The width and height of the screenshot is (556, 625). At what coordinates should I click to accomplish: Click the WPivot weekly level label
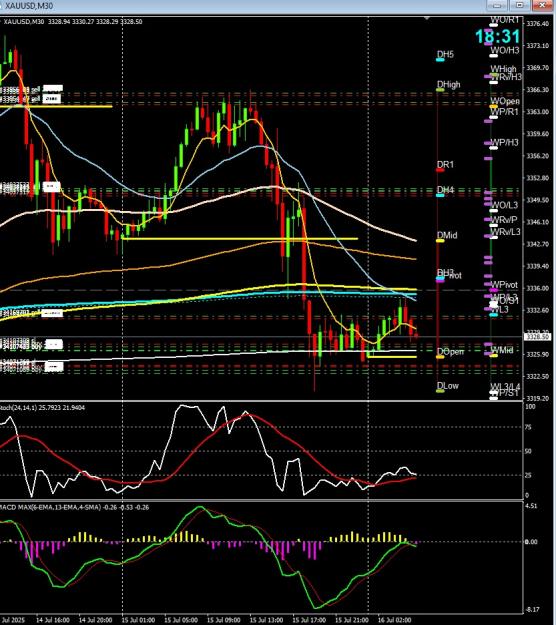tap(504, 285)
